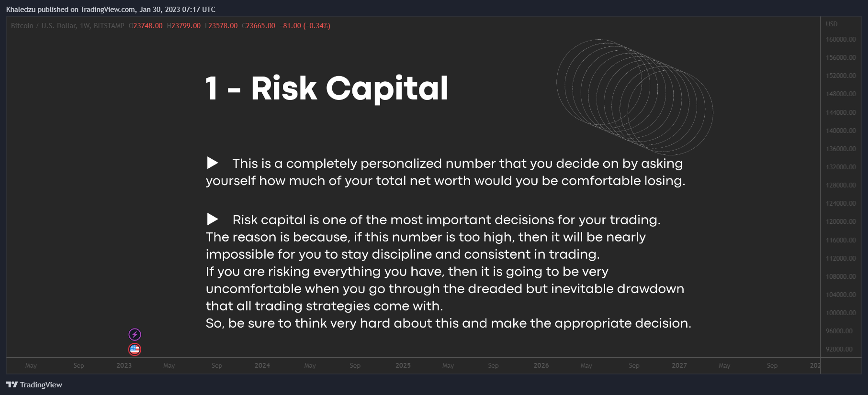Click the 2027 label on time axis
Viewport: 868px width, 395px height.
tap(679, 365)
